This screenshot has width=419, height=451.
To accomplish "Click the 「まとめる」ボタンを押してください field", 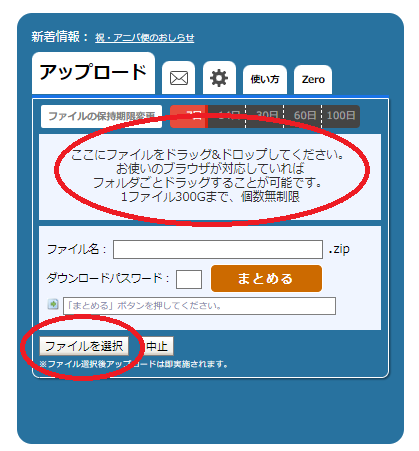I will pos(199,306).
